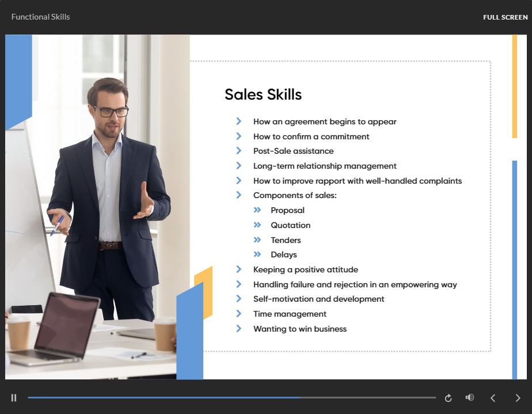Click the FULL SCREEN button
The height and width of the screenshot is (414, 532).
click(x=505, y=17)
